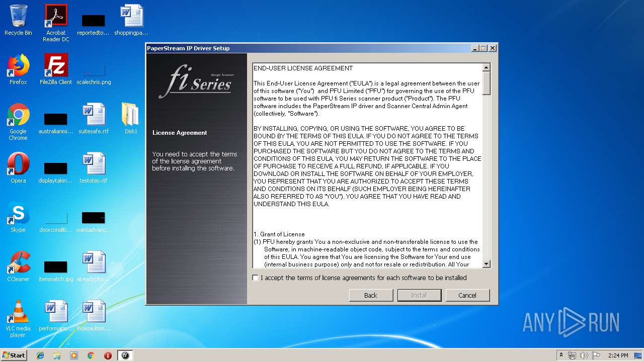Open VLC media player shortcut
The image size is (644, 362).
(x=18, y=319)
